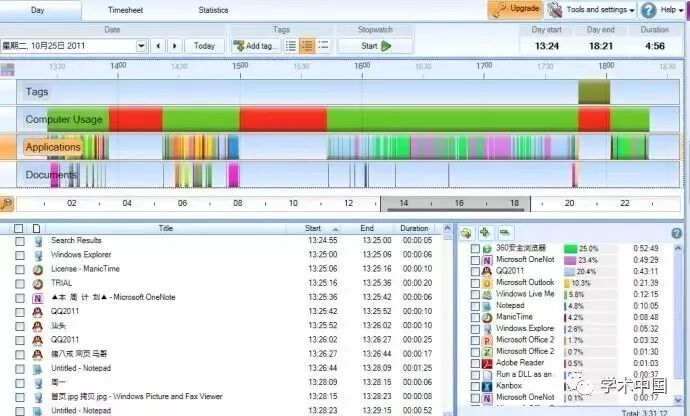Click the Notepad icon at 13:26:44 row
The image size is (690, 416).
tap(38, 369)
